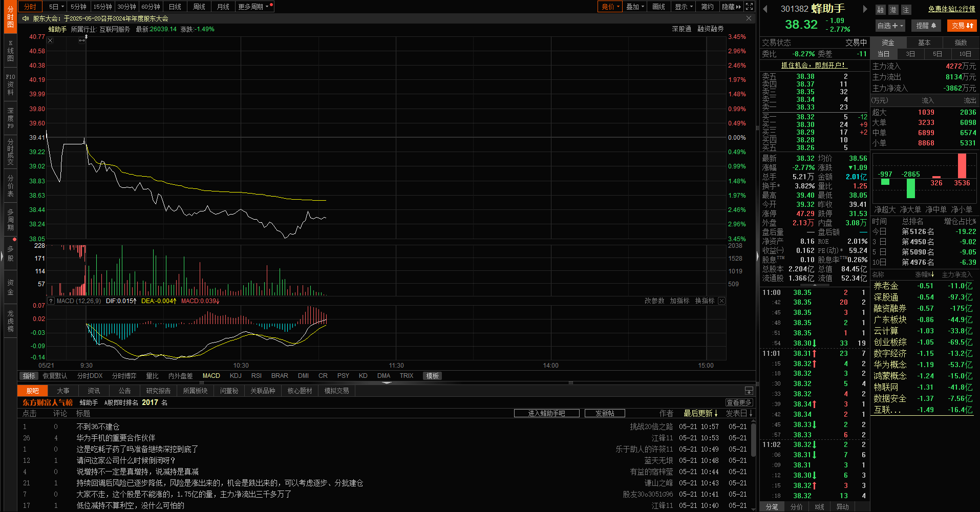Open 多股 sidebar item
Screen dimensions: 980x512
[10, 253]
